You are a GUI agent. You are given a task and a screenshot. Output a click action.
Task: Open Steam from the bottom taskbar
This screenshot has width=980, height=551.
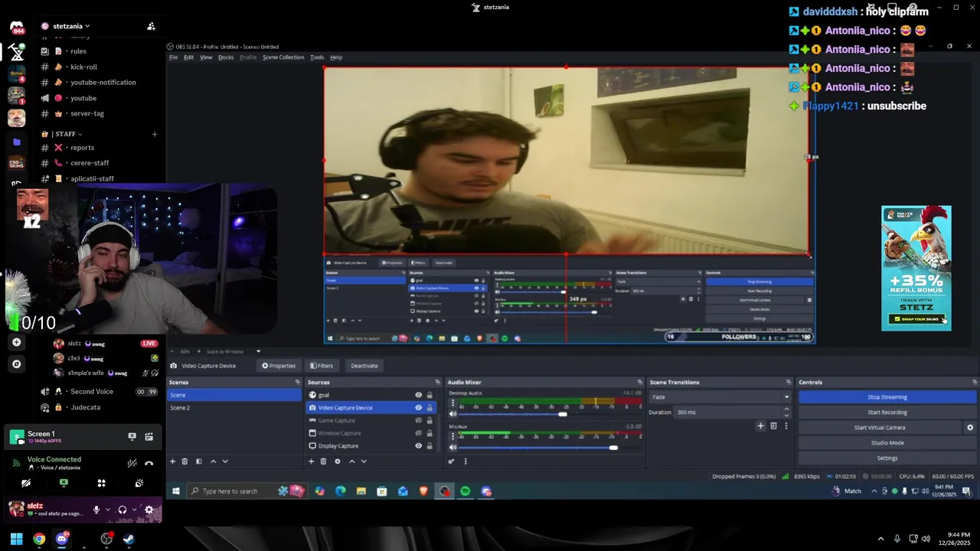129,539
